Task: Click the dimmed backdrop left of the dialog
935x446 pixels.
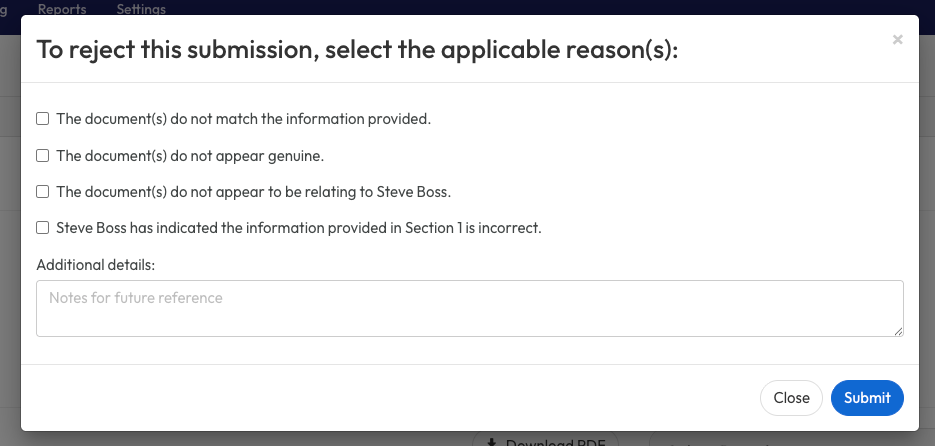Action: click(x=10, y=250)
